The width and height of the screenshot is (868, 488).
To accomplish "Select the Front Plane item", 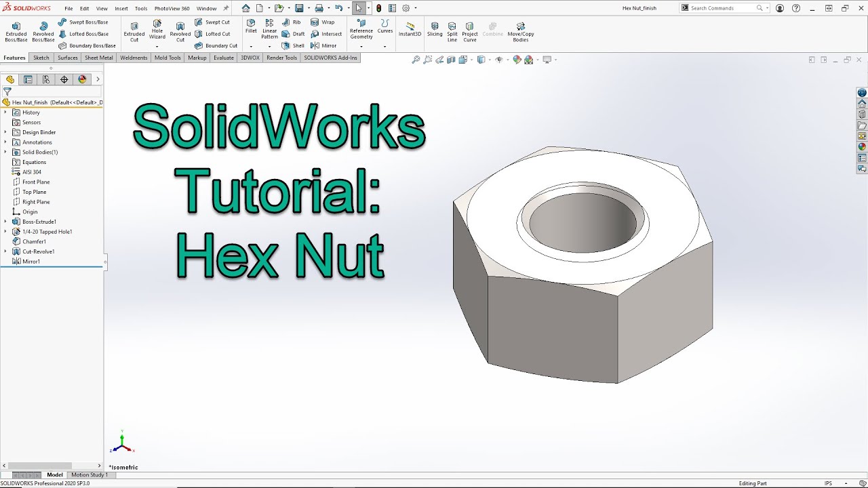I will [x=31, y=182].
